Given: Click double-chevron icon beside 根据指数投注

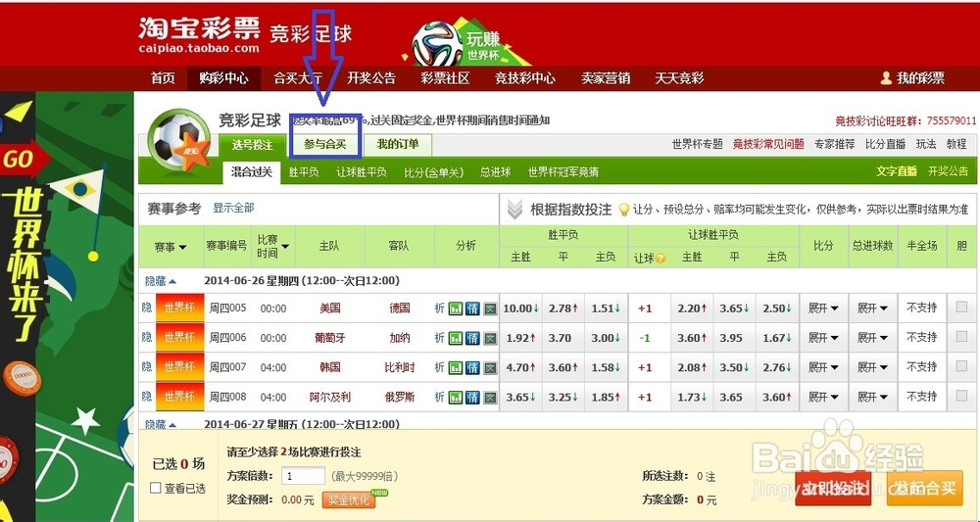Looking at the screenshot, I should point(514,210).
